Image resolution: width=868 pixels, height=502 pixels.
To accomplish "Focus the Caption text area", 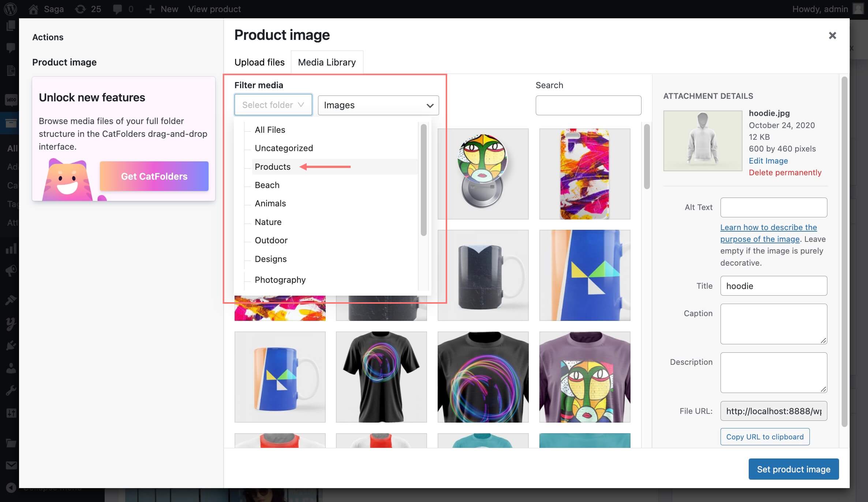I will click(x=774, y=324).
